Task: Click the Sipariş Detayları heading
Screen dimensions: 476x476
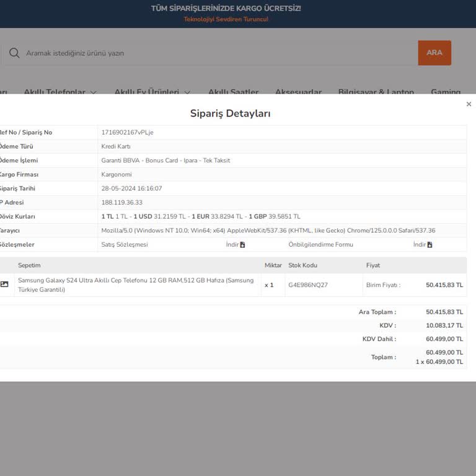Action: tap(230, 113)
